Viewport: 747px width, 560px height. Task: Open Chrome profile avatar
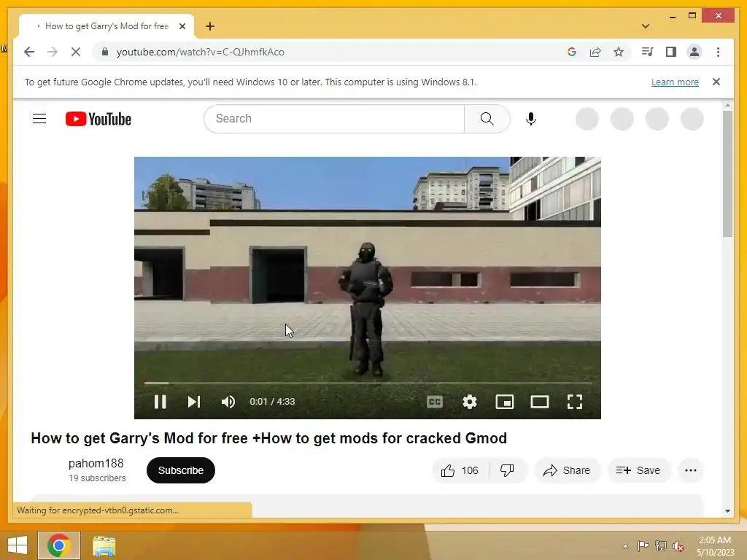[x=694, y=52]
